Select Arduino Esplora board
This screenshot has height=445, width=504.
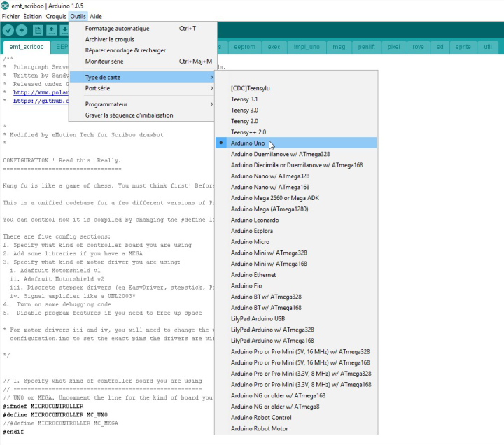click(296, 231)
